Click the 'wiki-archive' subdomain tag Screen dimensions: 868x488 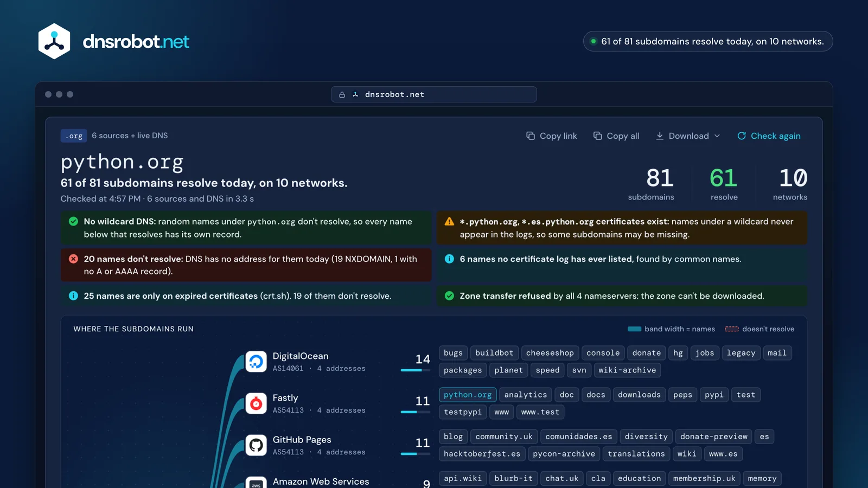[x=627, y=370]
